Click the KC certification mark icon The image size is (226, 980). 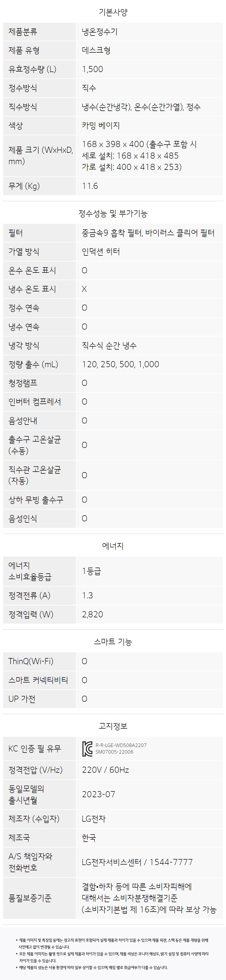pos(87,749)
